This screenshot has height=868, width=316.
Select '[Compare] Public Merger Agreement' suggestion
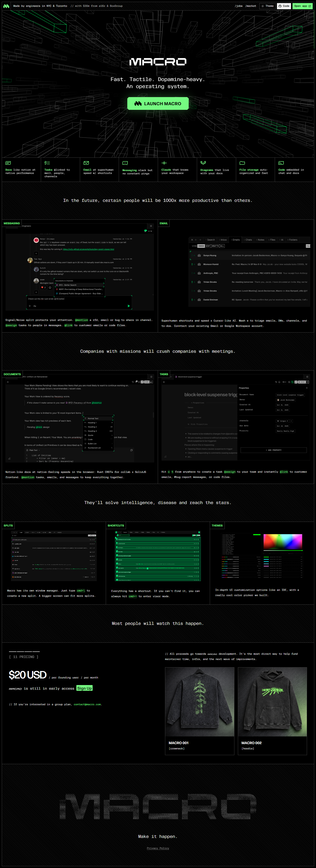(x=79, y=293)
